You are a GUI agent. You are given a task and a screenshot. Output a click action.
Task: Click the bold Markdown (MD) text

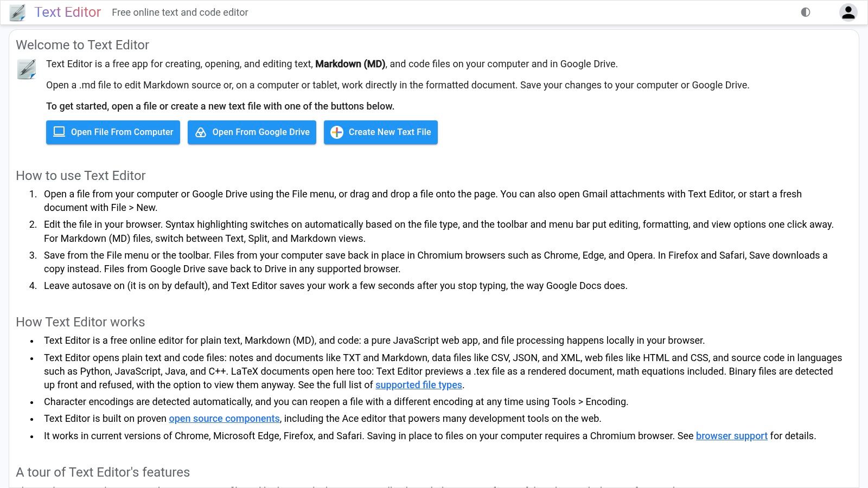click(350, 64)
